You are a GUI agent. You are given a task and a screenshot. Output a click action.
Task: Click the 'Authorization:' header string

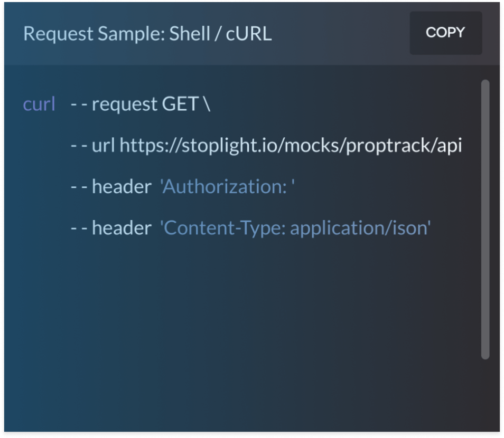[x=227, y=187]
